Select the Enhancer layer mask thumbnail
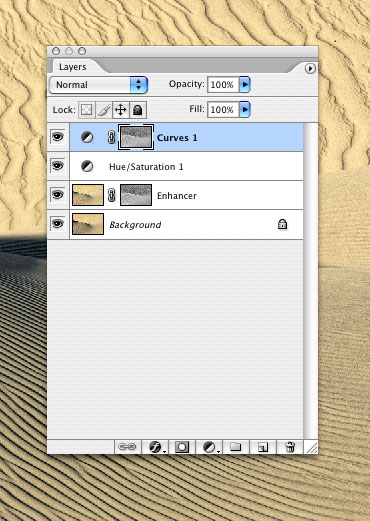 136,195
